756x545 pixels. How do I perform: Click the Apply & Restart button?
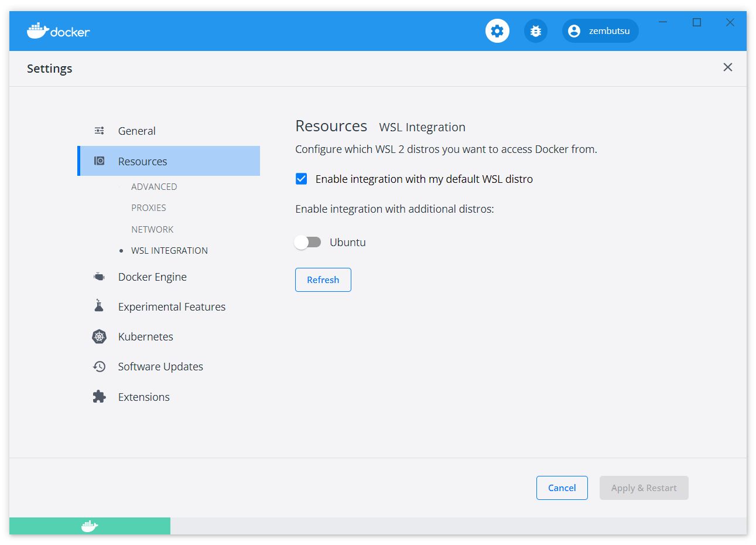[644, 488]
